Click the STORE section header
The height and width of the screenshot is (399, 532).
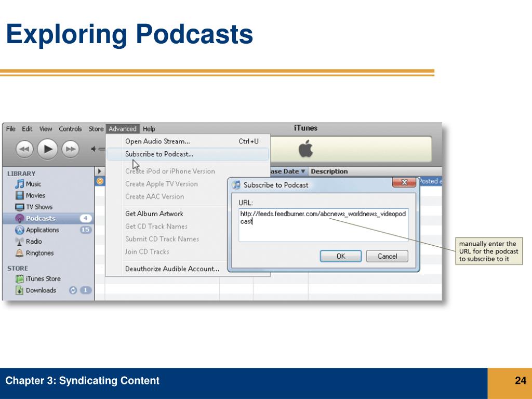[x=18, y=269]
